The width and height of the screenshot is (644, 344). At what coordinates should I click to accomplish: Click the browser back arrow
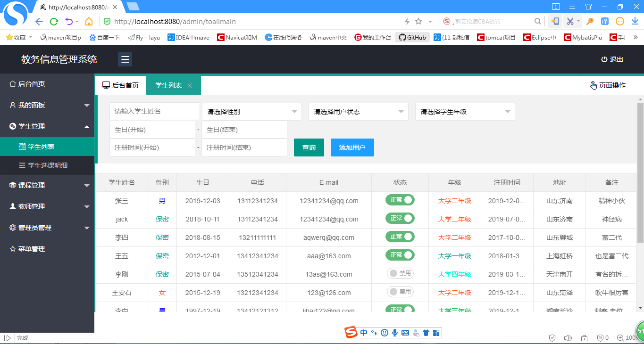click(39, 22)
